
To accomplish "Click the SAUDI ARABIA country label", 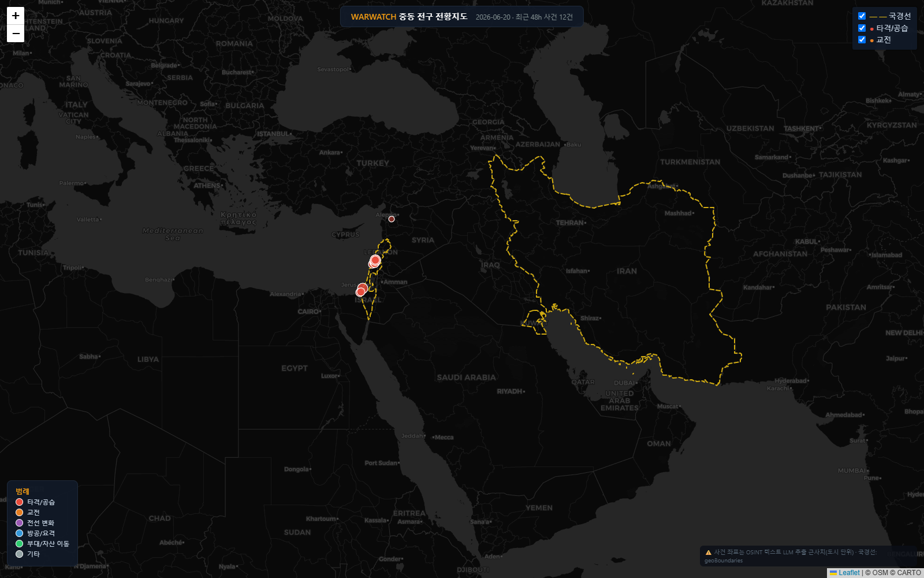I will coord(466,377).
